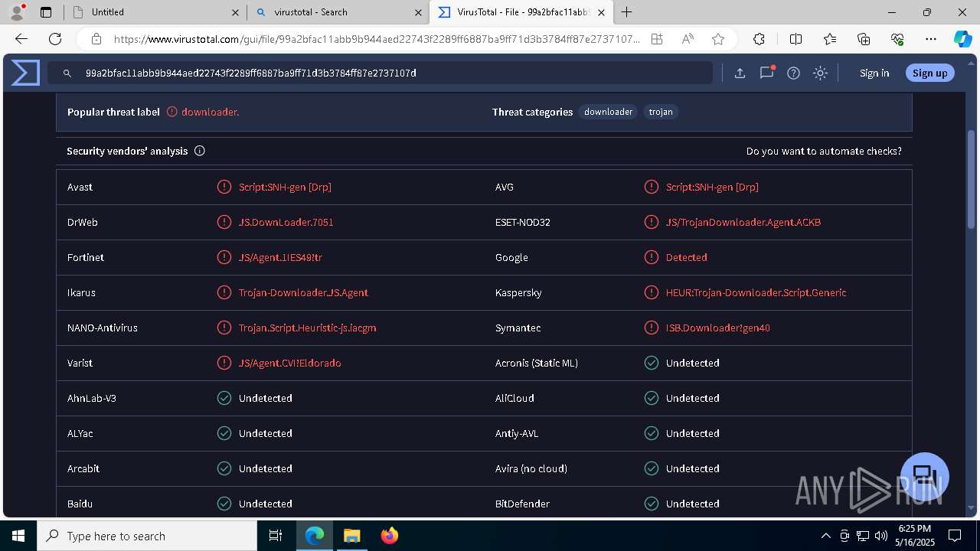Select the VirusTotal - File tab
The height and width of the screenshot is (551, 980).
click(x=521, y=12)
